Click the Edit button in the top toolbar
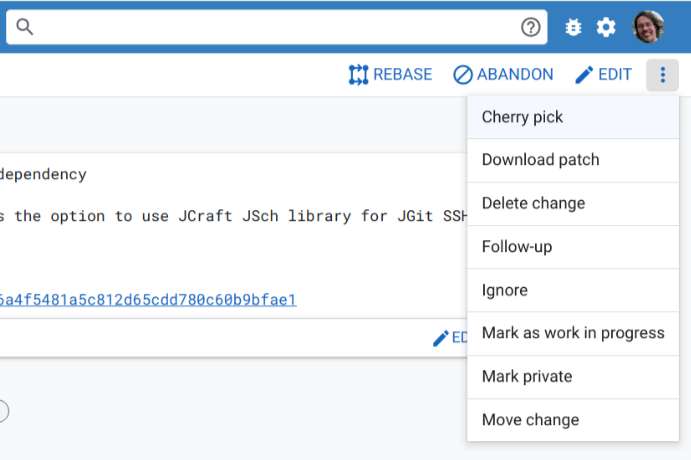 pyautogui.click(x=603, y=75)
